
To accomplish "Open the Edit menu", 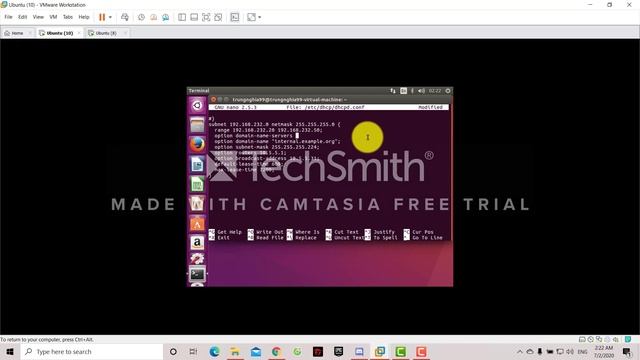I will pos(22,17).
